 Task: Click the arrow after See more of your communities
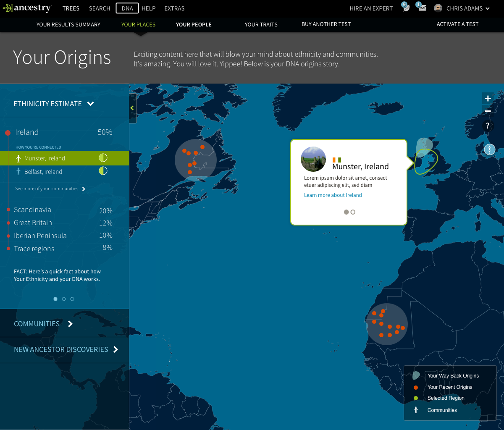pyautogui.click(x=84, y=189)
